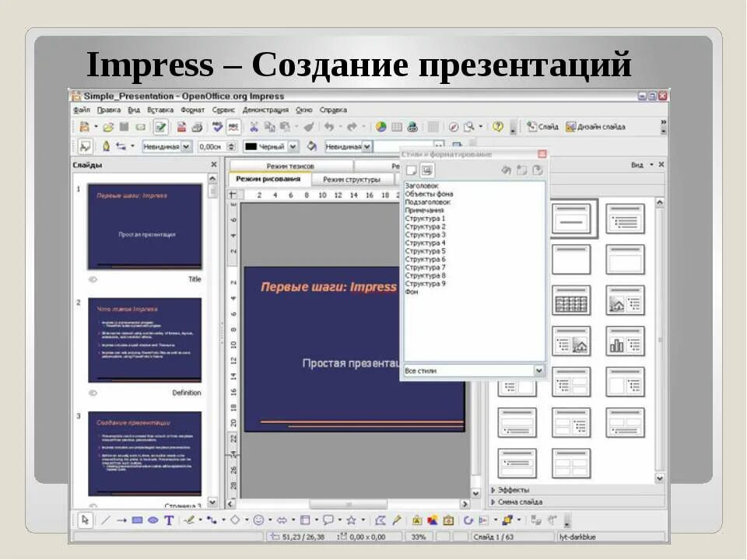The width and height of the screenshot is (747, 560).
Task: Toggle the Edit File mode icon
Action: 160,127
